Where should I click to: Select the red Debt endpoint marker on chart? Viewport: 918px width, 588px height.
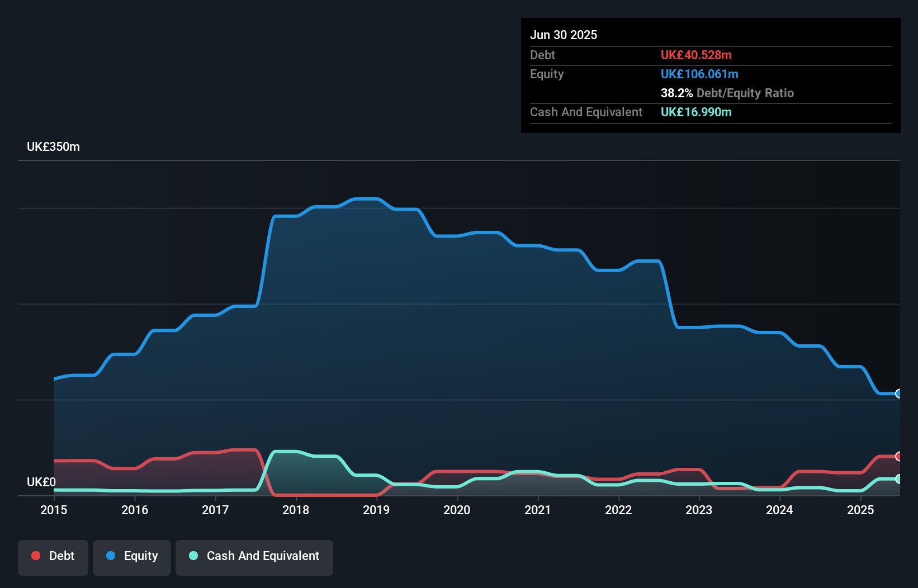point(898,457)
